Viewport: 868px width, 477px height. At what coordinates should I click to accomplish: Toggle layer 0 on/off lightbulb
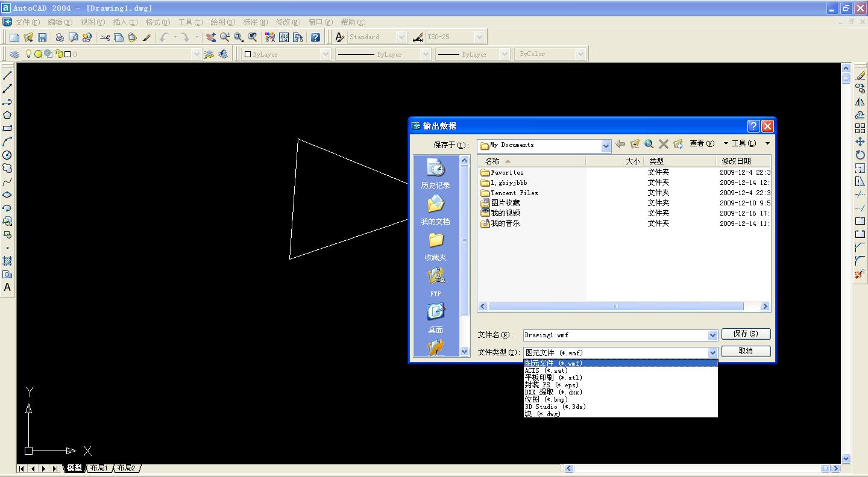click(x=28, y=54)
